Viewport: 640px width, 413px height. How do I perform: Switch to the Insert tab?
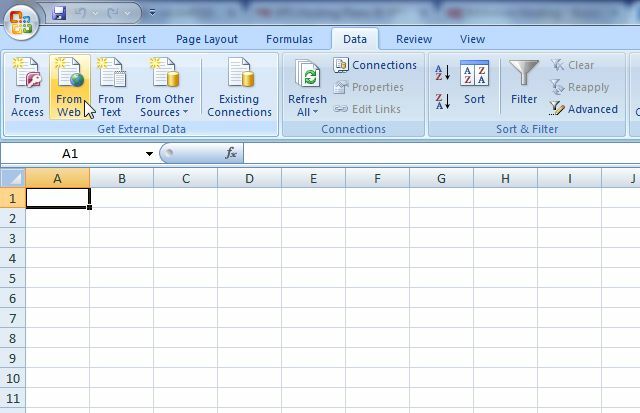pos(131,39)
